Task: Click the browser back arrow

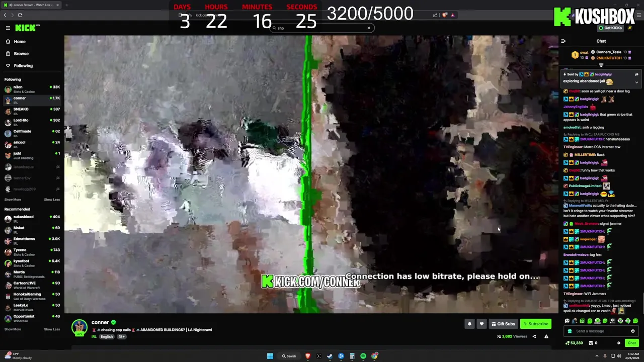Action: [x=5, y=15]
